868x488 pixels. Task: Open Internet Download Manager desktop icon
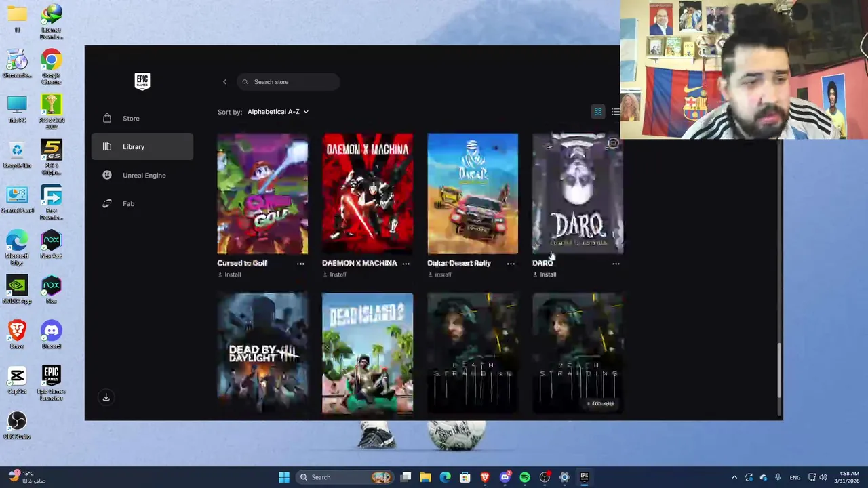point(51,22)
